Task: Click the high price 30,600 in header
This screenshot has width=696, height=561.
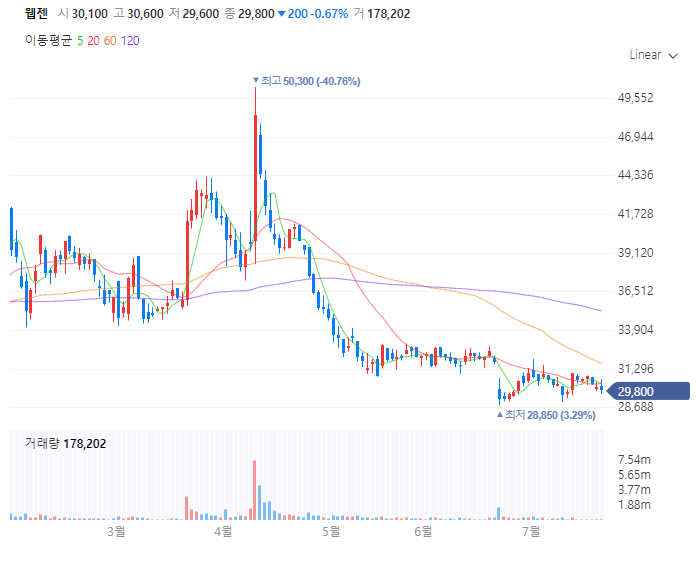Action: 145,14
